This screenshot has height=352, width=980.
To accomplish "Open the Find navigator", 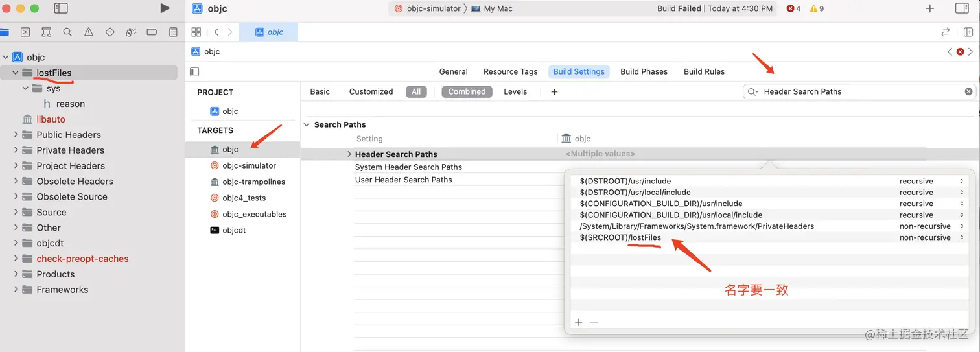I will click(67, 32).
